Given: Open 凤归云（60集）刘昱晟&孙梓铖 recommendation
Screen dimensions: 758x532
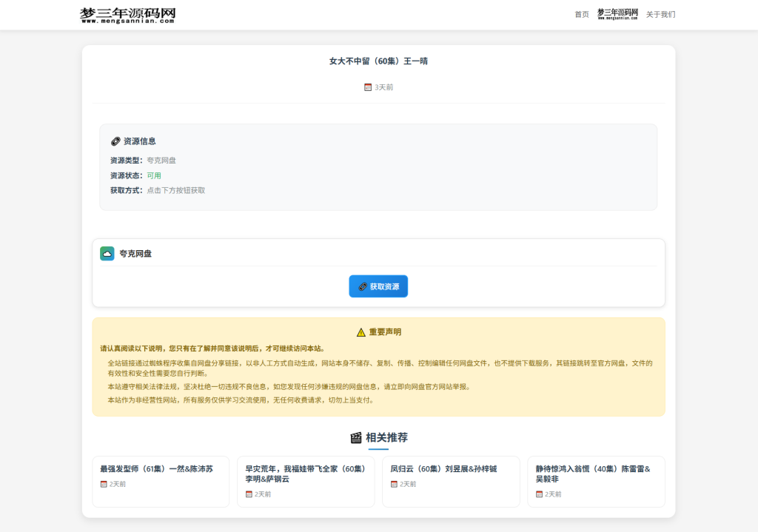Looking at the screenshot, I should coord(451,481).
